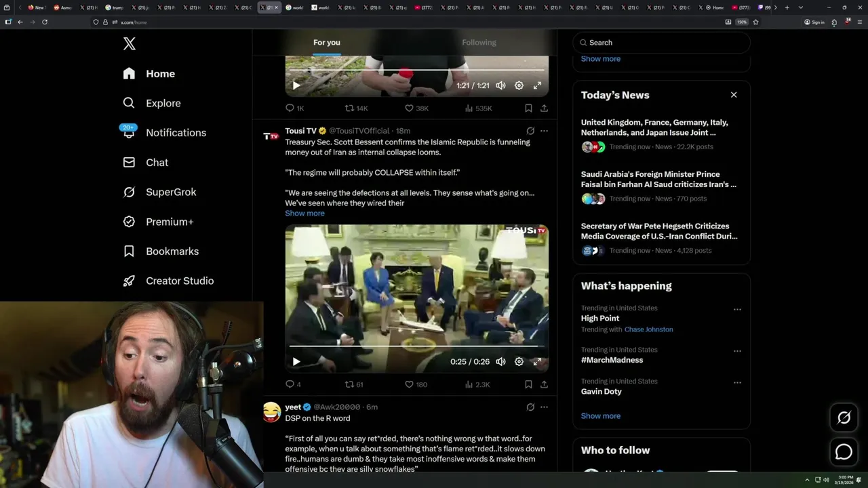The height and width of the screenshot is (488, 868).
Task: Repost the Tousi TV post
Action: (354, 384)
